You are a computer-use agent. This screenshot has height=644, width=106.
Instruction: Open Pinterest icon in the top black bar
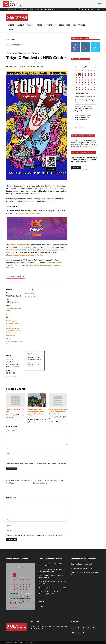pos(86,9)
